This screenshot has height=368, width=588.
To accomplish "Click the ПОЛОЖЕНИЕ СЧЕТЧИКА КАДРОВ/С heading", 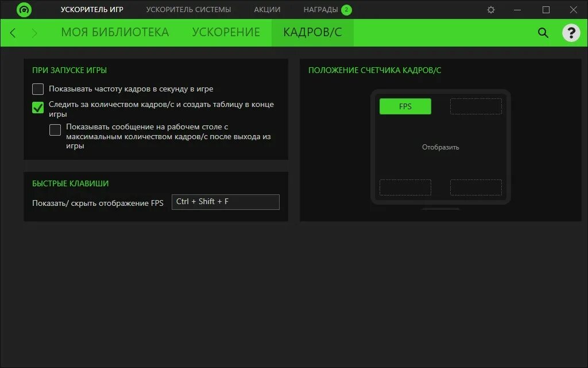I will [374, 70].
